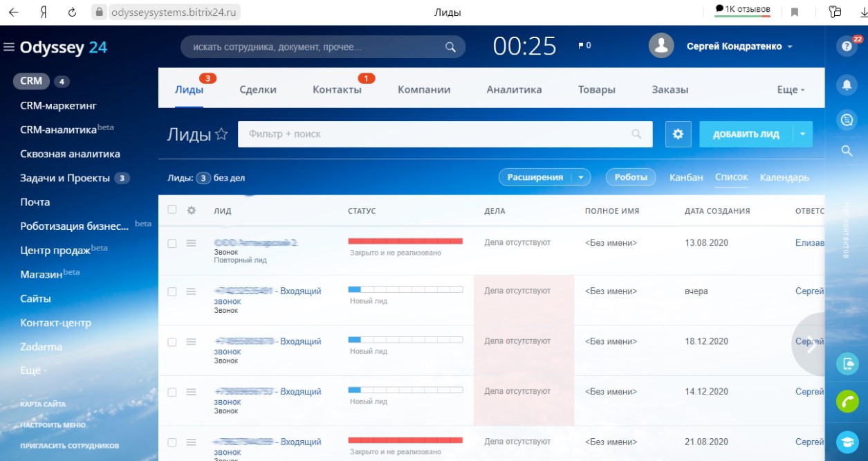Open the Аналитика tab

pos(514,89)
